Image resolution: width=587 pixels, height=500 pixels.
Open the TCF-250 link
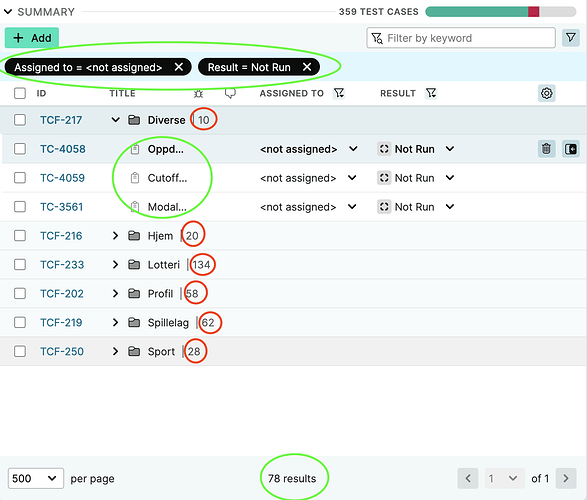click(62, 351)
